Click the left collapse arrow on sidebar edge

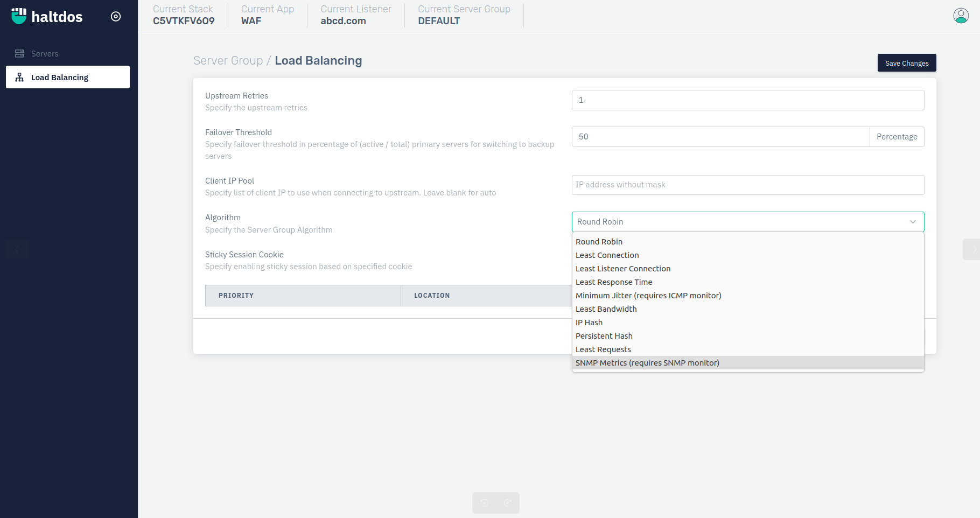click(17, 249)
